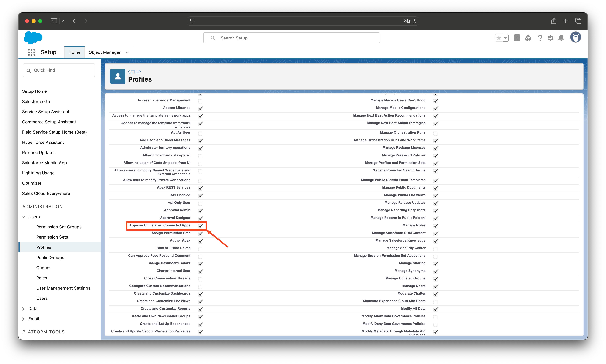Open the Global Actions plus icon
The height and width of the screenshot is (364, 606).
pos(517,38)
